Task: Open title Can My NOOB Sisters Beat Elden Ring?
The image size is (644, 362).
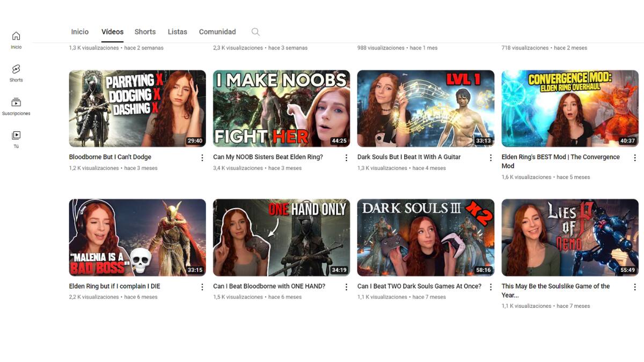Action: pos(268,157)
